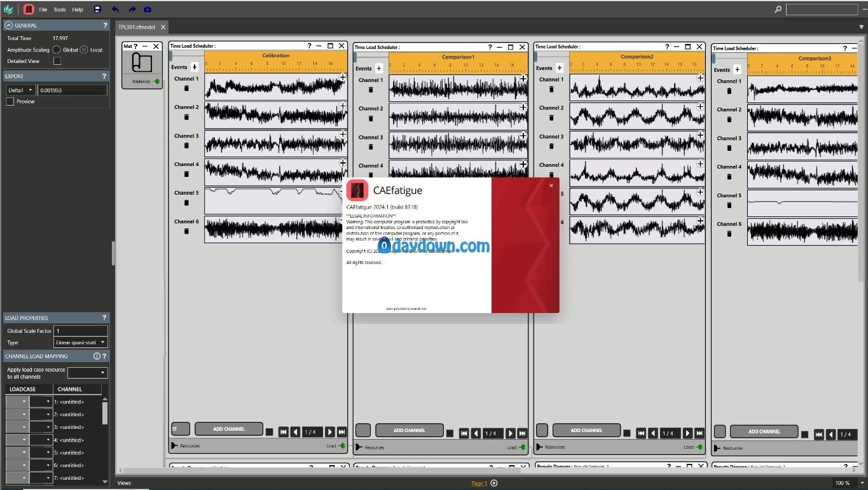Click ADD CHANNEL in Comparison2 scheduler
This screenshot has height=490, width=868.
tap(586, 430)
